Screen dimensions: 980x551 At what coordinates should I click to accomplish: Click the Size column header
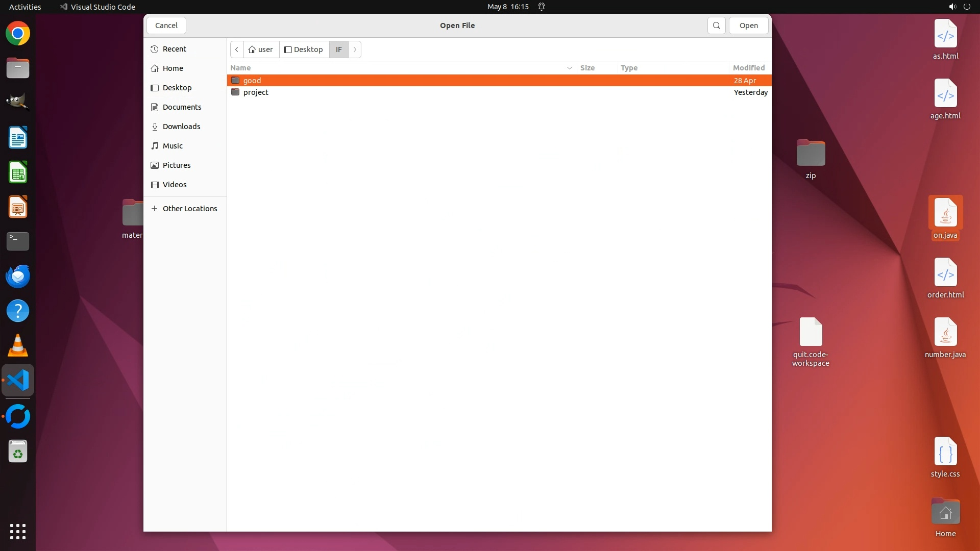coord(587,68)
